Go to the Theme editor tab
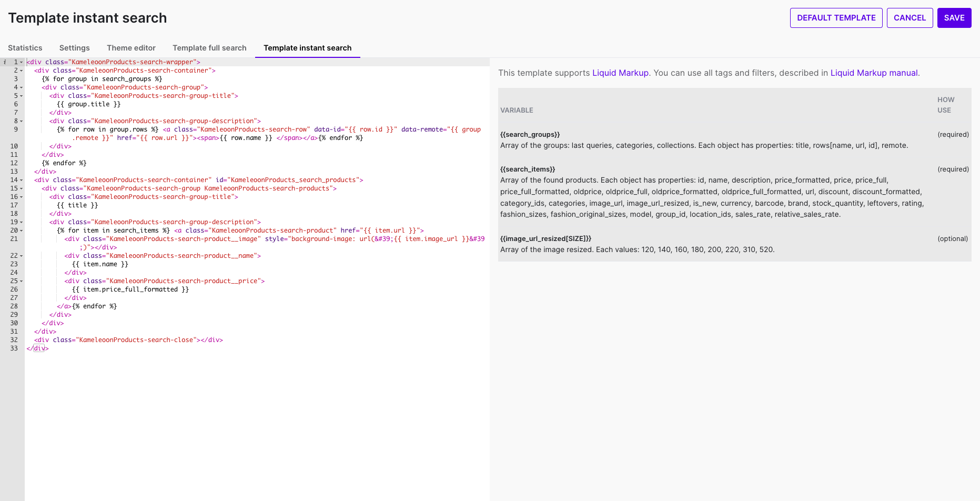Screen dimensions: 980x501 (x=131, y=48)
